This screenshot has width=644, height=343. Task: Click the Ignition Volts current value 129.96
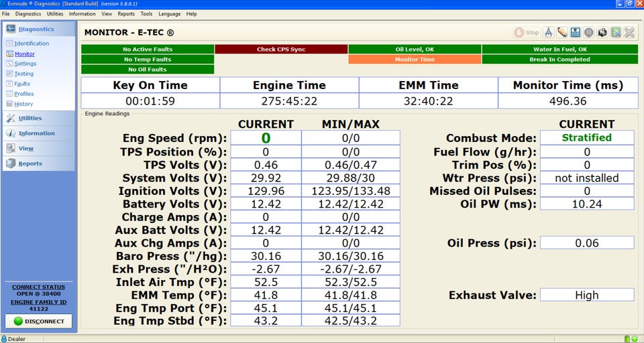(266, 191)
